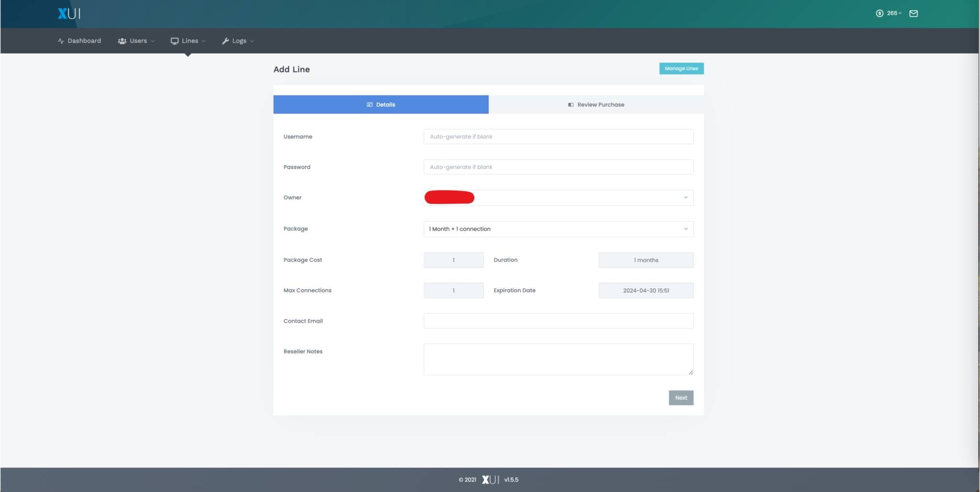Open the Package dropdown selector
This screenshot has width=980, height=492.
pos(558,229)
